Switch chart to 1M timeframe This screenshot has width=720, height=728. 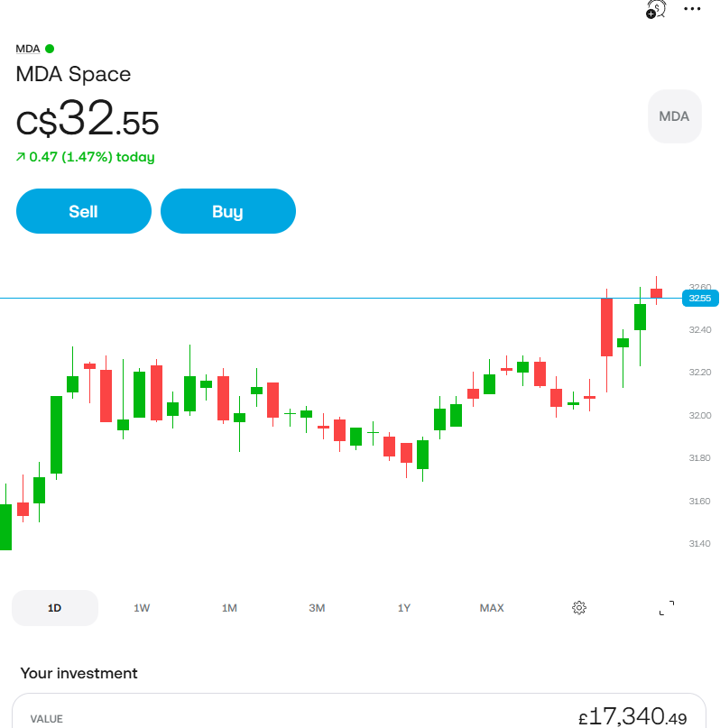tap(229, 608)
